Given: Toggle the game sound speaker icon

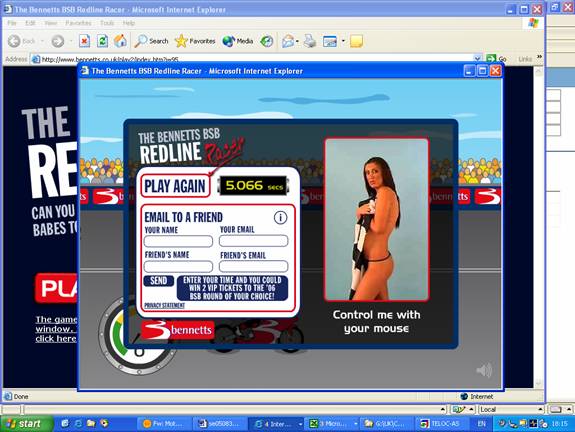Looking at the screenshot, I should coord(484,370).
